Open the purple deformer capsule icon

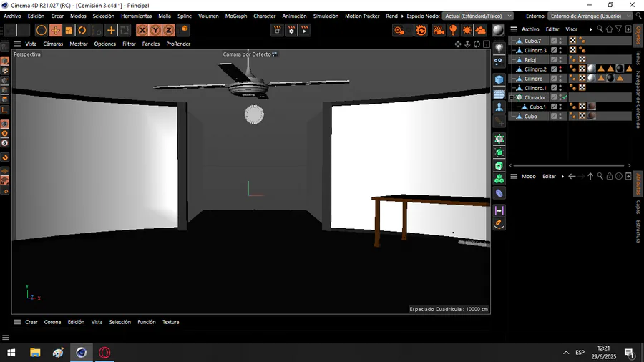[x=499, y=193]
